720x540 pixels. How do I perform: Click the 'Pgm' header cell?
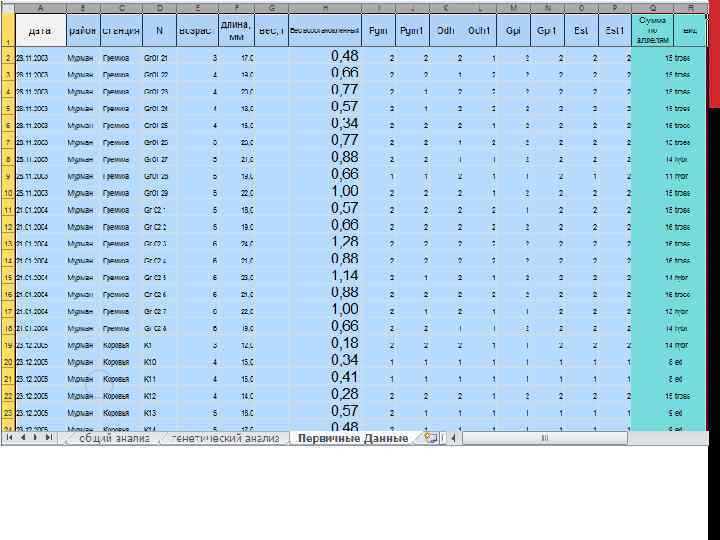378,30
